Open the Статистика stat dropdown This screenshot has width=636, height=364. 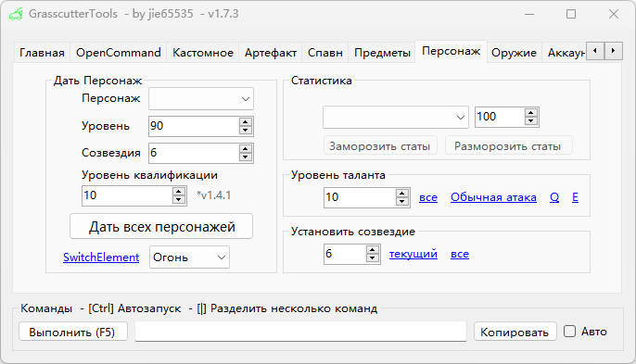396,117
